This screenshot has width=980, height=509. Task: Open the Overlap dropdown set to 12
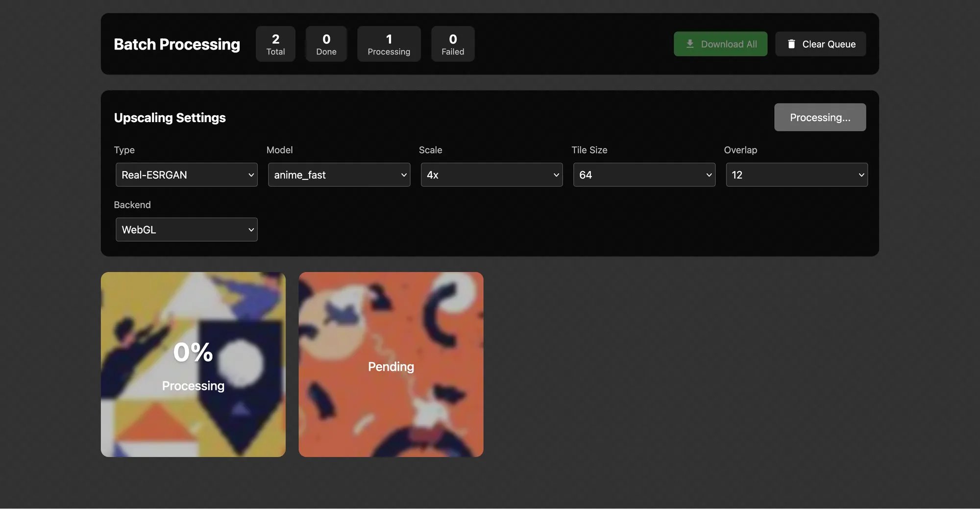coord(797,175)
